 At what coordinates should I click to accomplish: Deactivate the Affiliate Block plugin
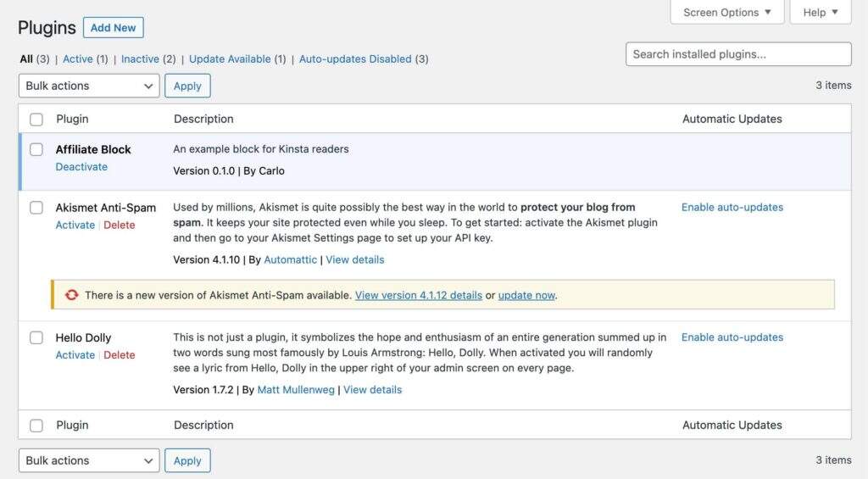click(81, 167)
